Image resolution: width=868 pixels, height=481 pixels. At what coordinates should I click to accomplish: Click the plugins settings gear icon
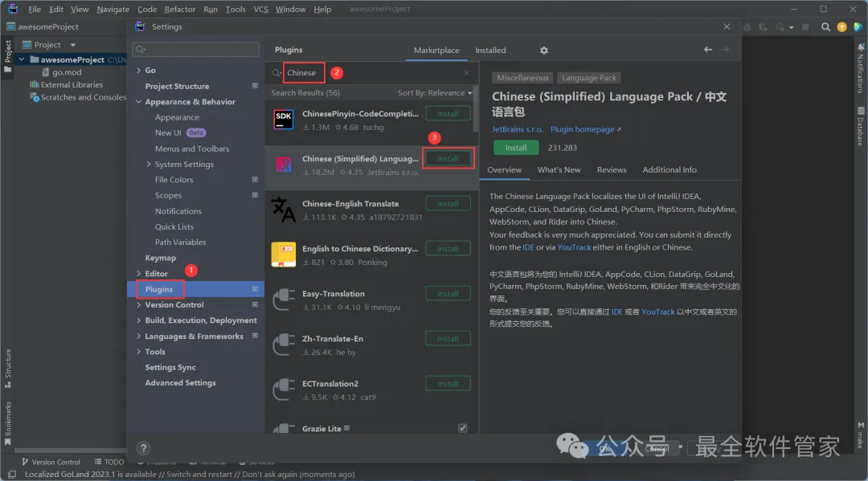pyautogui.click(x=543, y=51)
